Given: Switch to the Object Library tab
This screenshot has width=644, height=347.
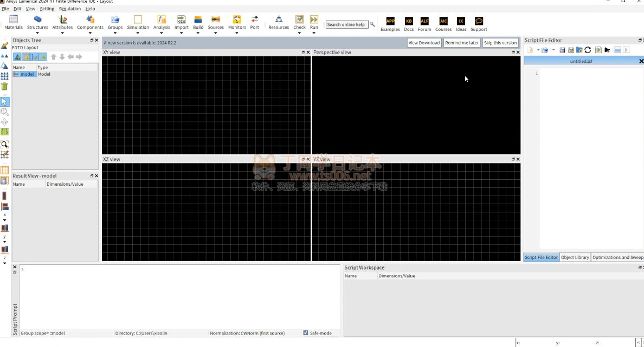Looking at the screenshot, I should pyautogui.click(x=575, y=257).
